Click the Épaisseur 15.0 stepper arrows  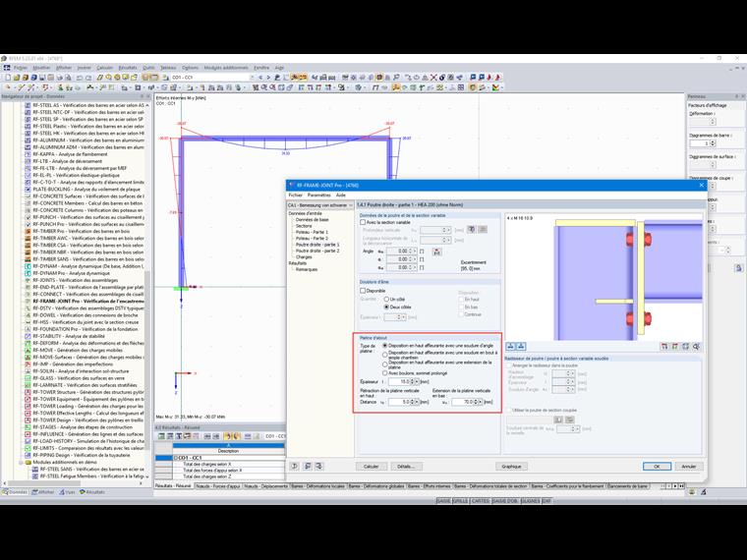click(x=413, y=382)
